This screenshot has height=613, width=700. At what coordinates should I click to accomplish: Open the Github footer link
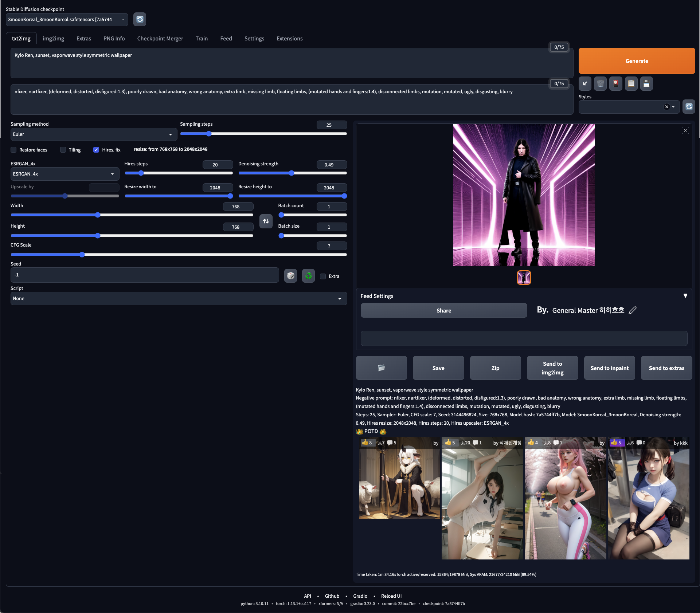(332, 596)
